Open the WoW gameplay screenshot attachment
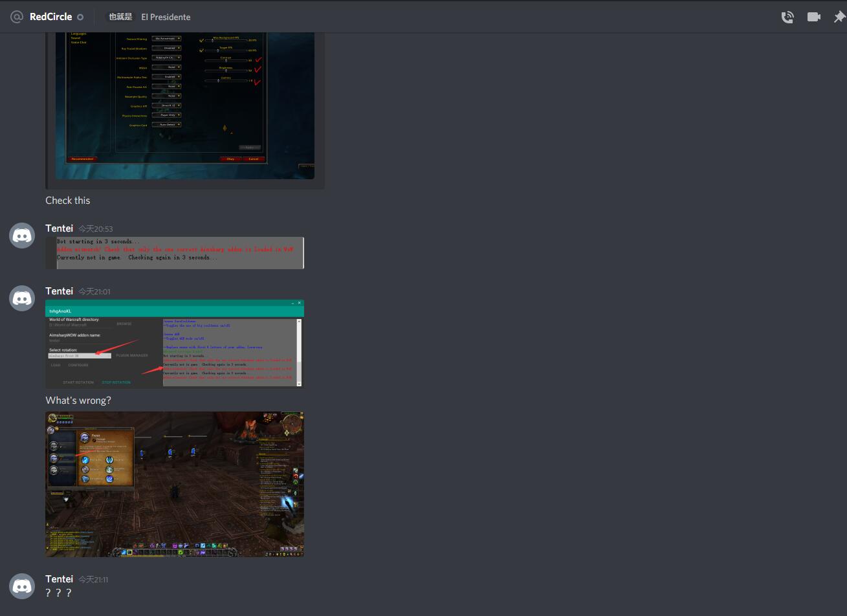The height and width of the screenshot is (616, 847). coord(175,484)
